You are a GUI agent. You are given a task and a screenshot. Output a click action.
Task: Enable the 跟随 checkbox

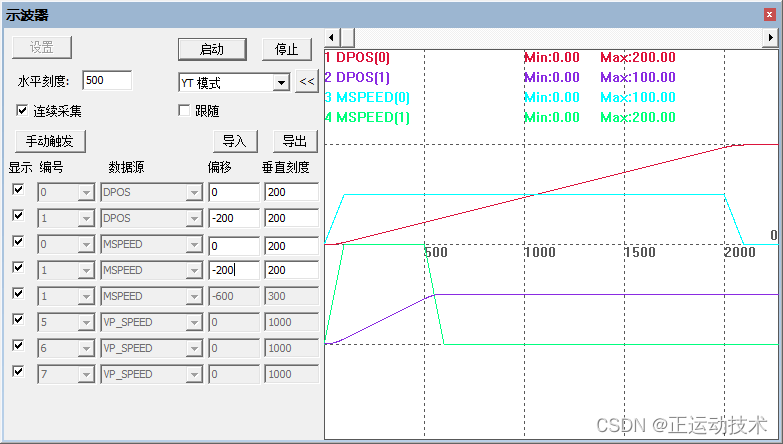(184, 110)
